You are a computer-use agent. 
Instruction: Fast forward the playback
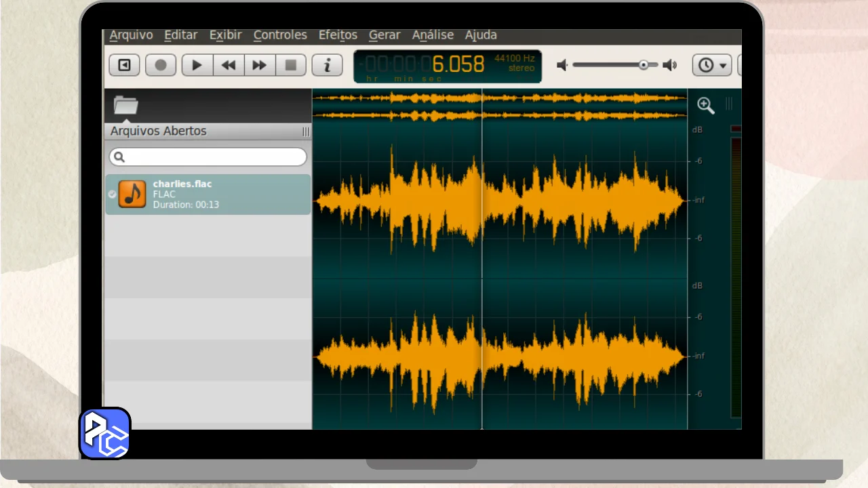coord(260,65)
